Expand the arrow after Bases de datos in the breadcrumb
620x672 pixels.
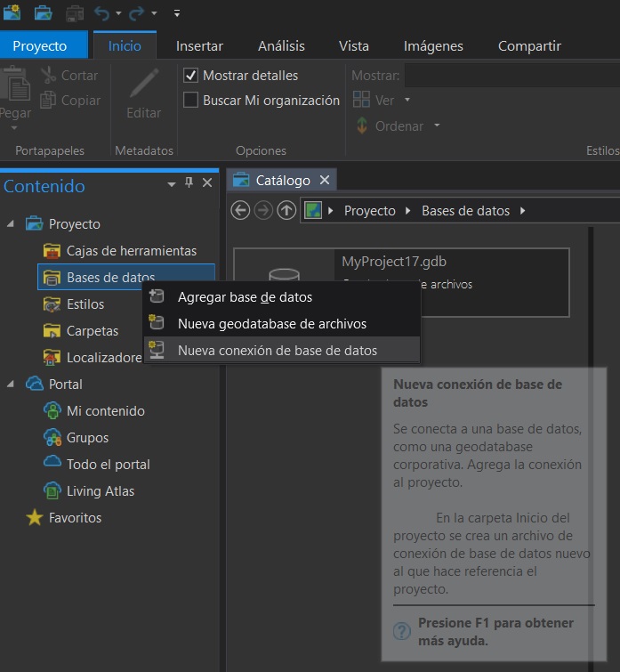522,211
